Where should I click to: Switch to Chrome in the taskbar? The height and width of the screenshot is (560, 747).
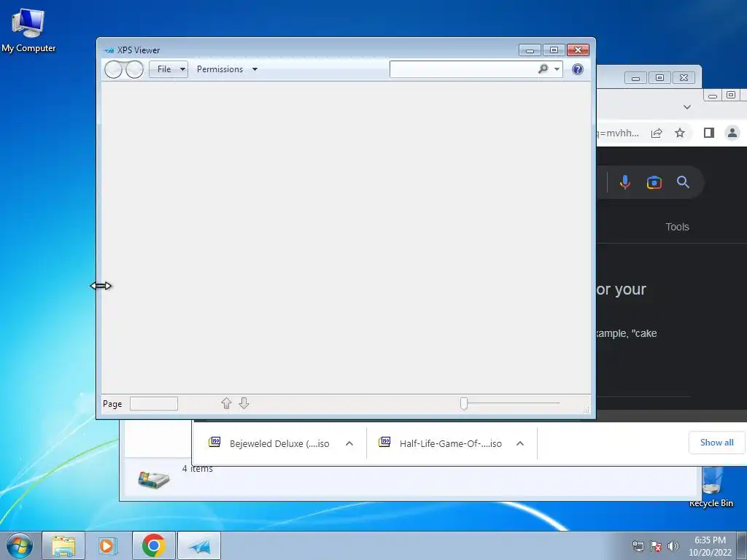pyautogui.click(x=153, y=545)
